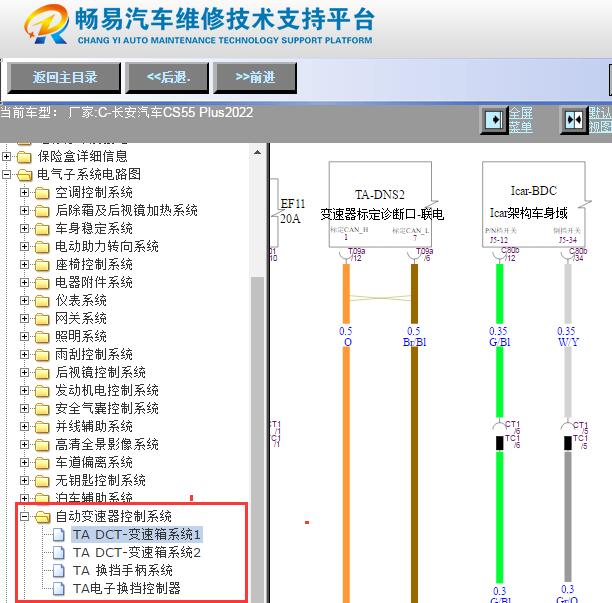Image resolution: width=612 pixels, height=603 pixels.
Task: Click the 0.35 W/Y wire label
Action: click(x=568, y=337)
